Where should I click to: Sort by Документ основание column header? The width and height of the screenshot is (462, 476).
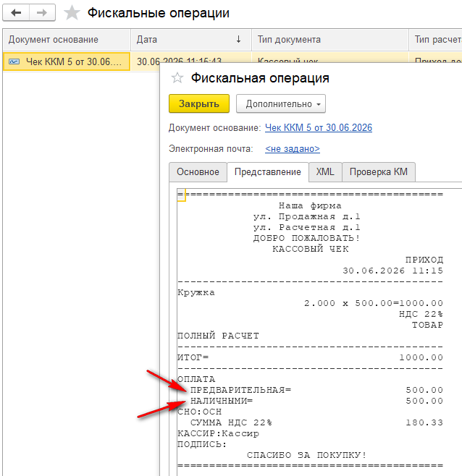tap(67, 40)
